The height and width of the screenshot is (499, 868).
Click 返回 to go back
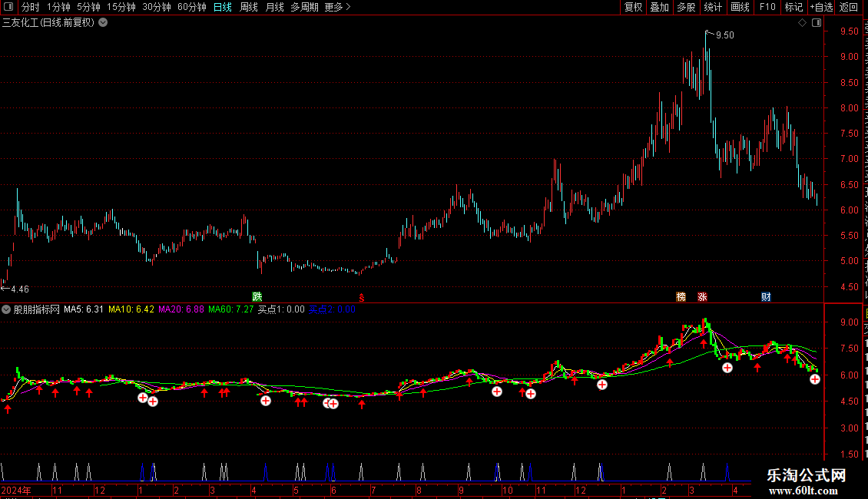[x=848, y=7]
